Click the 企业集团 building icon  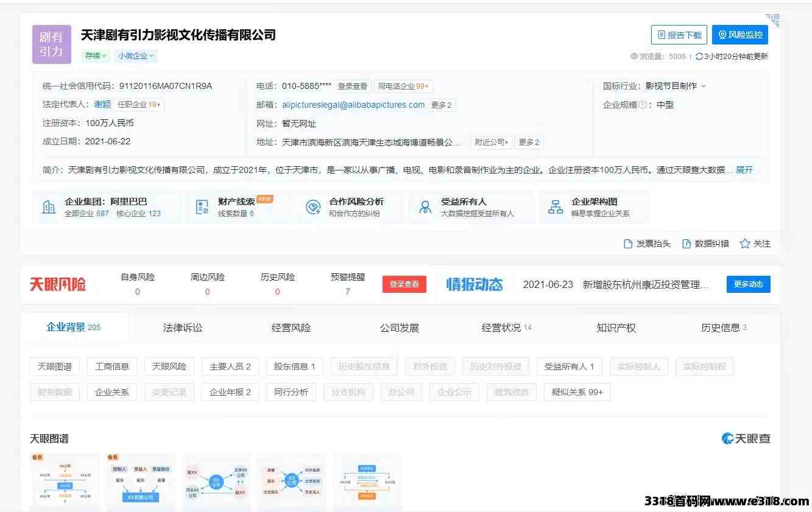point(49,207)
